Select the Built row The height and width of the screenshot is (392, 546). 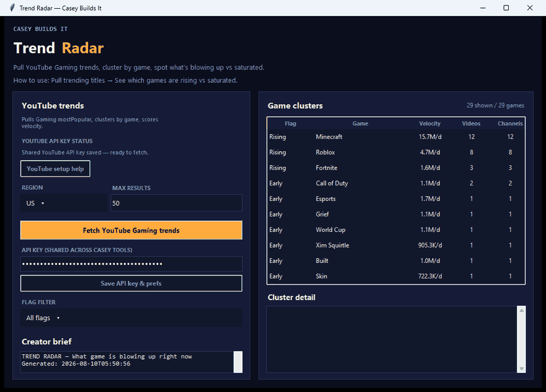point(396,261)
